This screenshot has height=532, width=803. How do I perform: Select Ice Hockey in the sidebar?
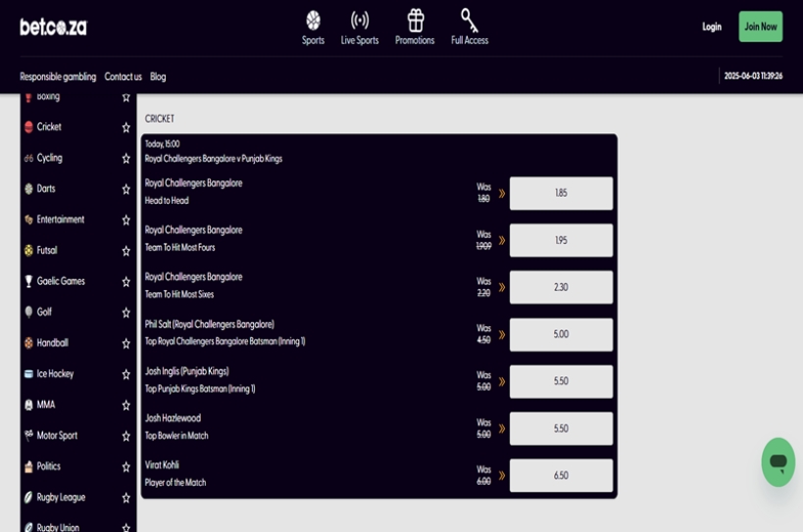coord(55,374)
